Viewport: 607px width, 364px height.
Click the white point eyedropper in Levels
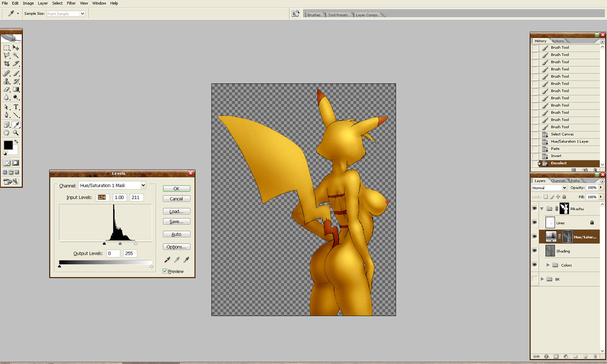[186, 260]
